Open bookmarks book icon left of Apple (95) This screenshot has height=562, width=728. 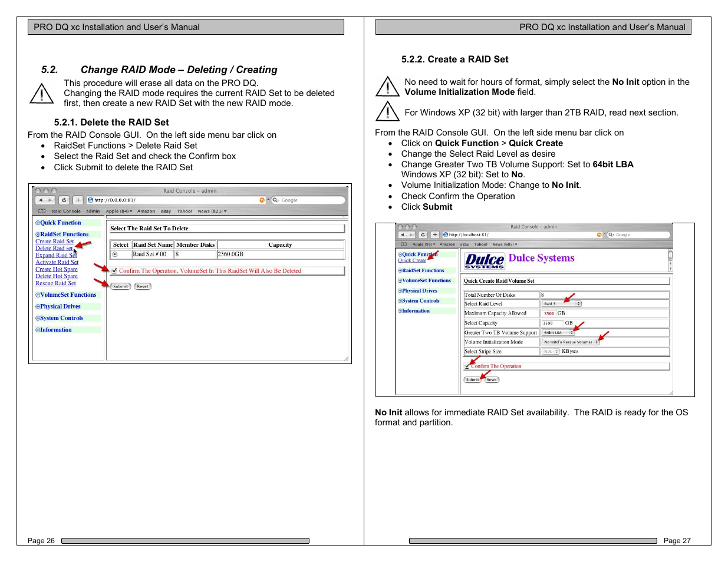[x=404, y=244]
